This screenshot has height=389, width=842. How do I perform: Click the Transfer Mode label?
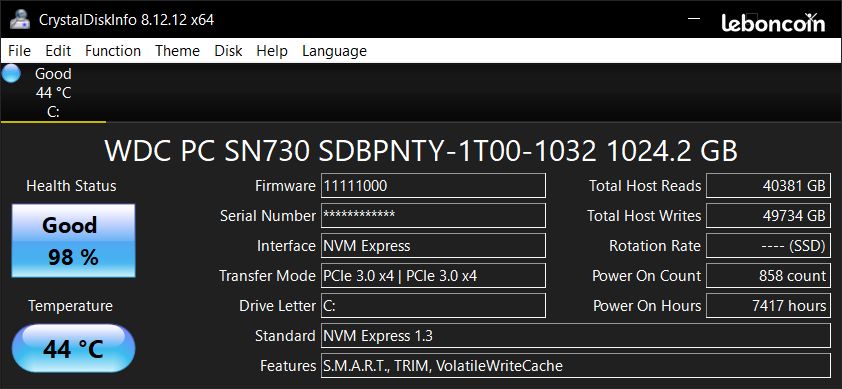[x=267, y=276]
